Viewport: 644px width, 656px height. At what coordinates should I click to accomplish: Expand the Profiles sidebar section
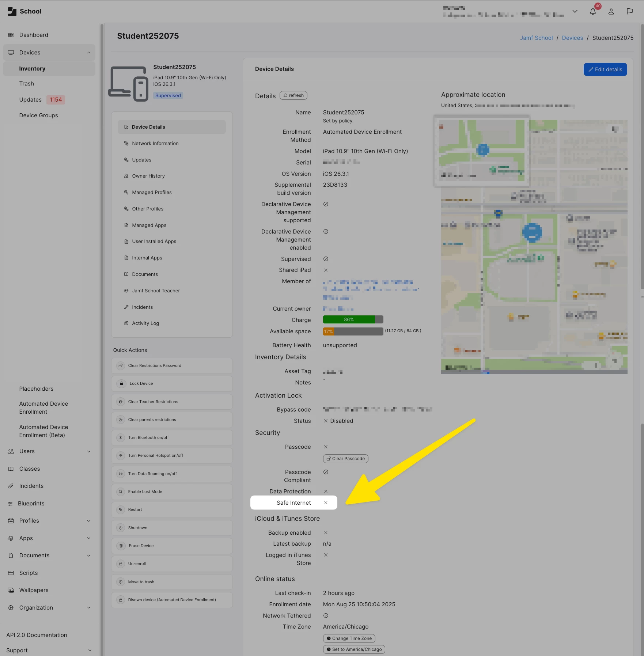(88, 521)
